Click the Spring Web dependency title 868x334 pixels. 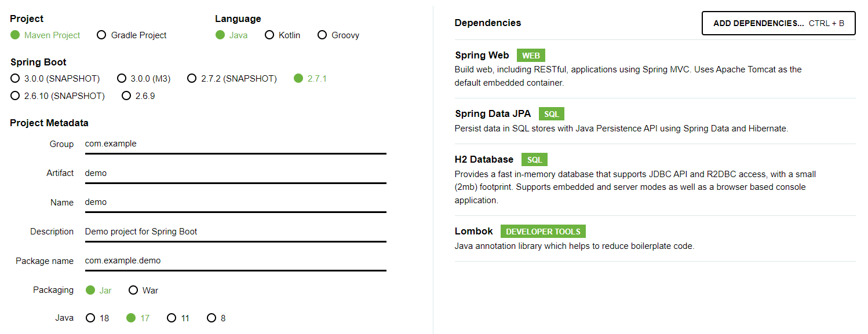(x=482, y=56)
